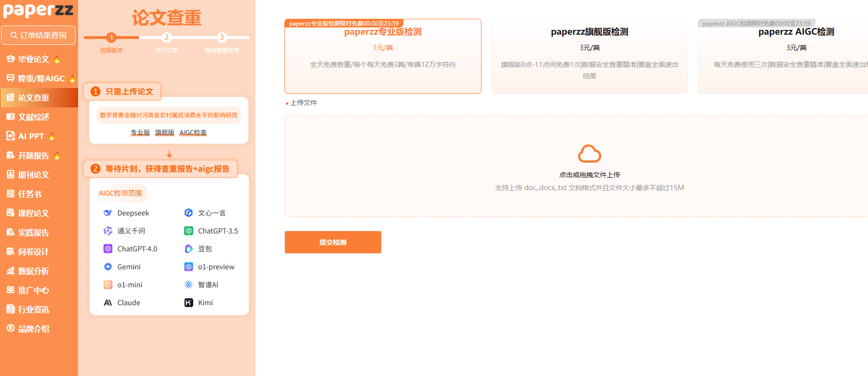The width and height of the screenshot is (868, 376).
Task: Click the 实践报告 sidebar icon
Action: [x=11, y=232]
